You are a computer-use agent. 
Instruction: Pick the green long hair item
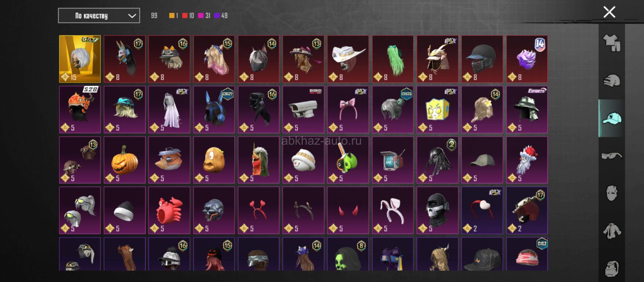coord(393,59)
